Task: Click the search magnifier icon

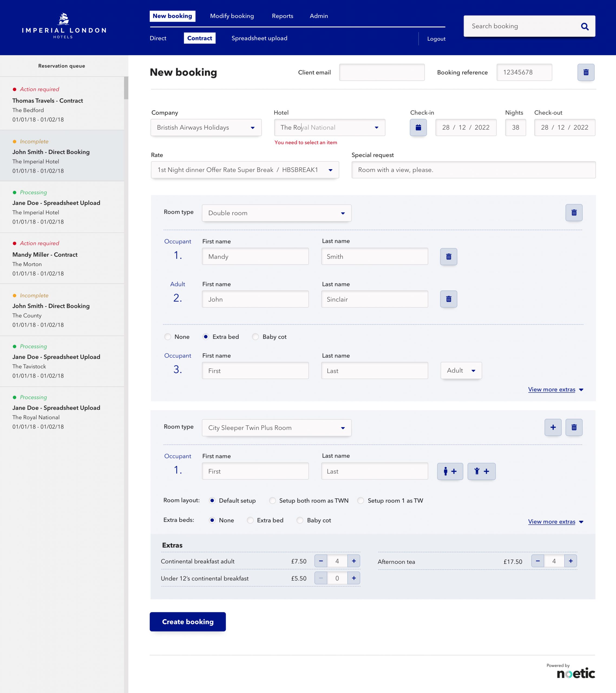Action: click(585, 27)
